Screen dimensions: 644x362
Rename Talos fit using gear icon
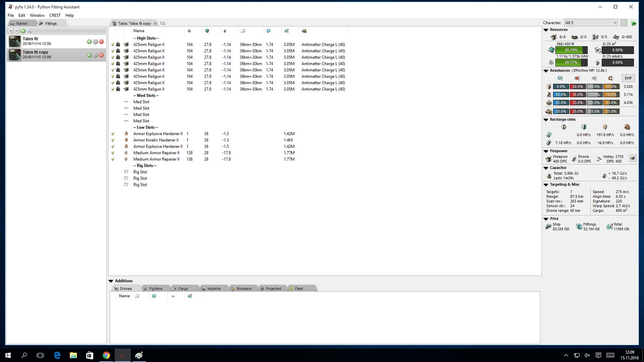[x=95, y=42]
